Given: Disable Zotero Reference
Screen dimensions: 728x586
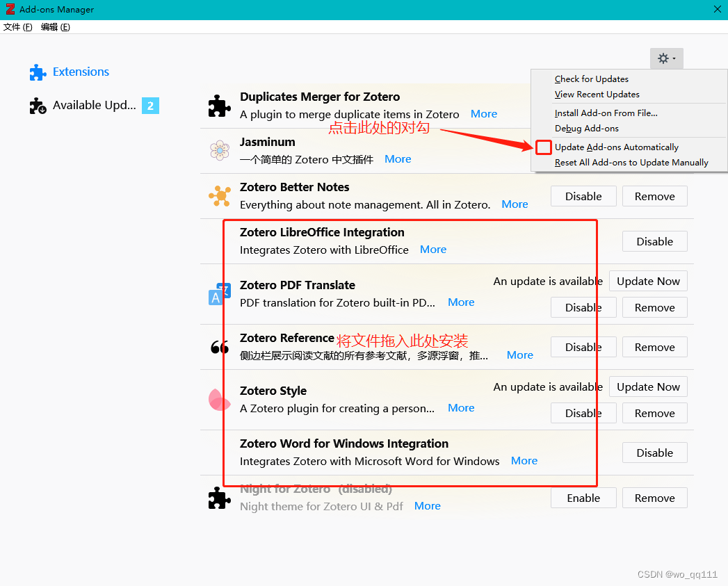Looking at the screenshot, I should (x=583, y=348).
